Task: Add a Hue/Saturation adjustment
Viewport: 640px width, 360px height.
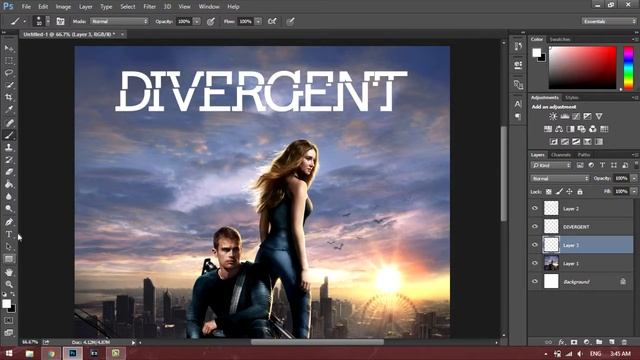Action: (548, 129)
